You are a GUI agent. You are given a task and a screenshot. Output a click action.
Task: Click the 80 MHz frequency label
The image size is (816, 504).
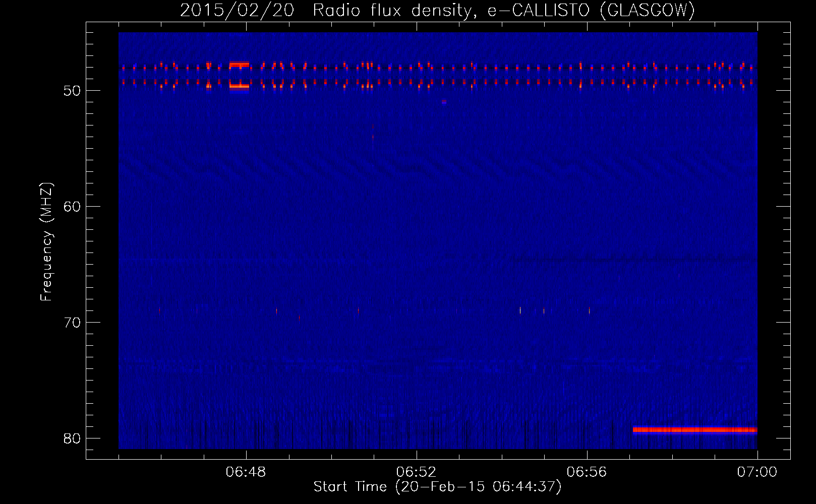coord(72,438)
